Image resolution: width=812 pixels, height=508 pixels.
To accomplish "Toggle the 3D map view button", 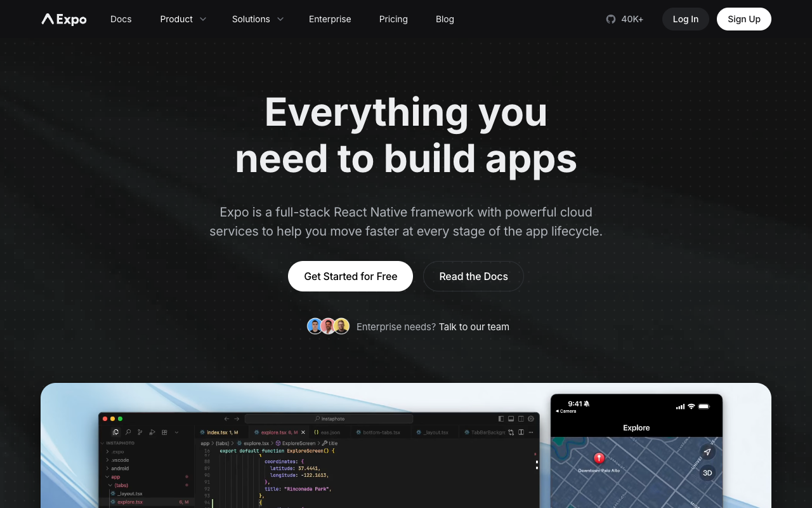I will [707, 472].
